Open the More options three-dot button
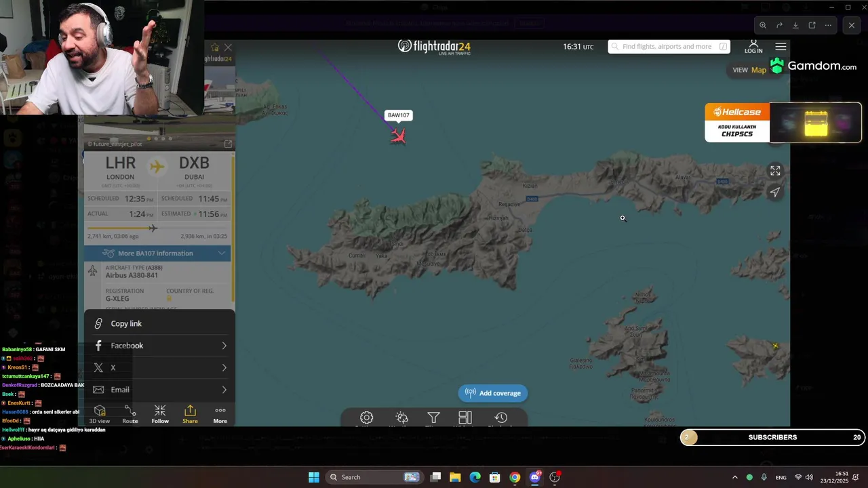Viewport: 868px width, 488px height. (220, 414)
